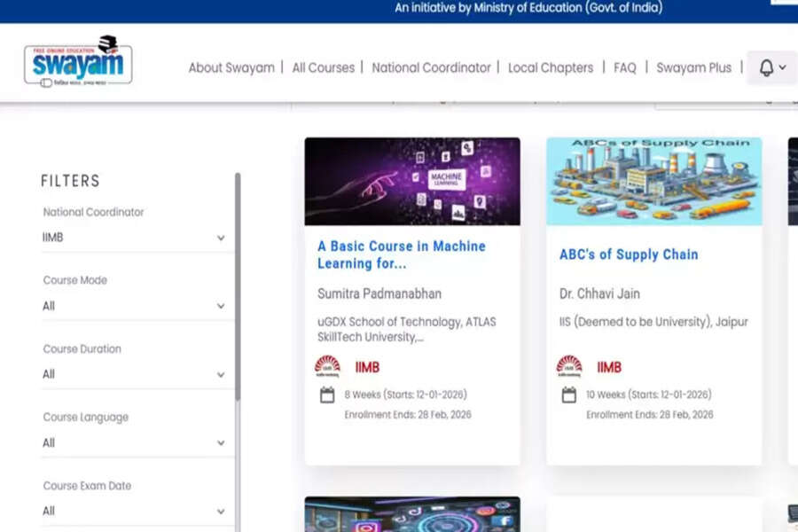
Task: Expand the Course Exam Date filter
Action: tap(134, 511)
